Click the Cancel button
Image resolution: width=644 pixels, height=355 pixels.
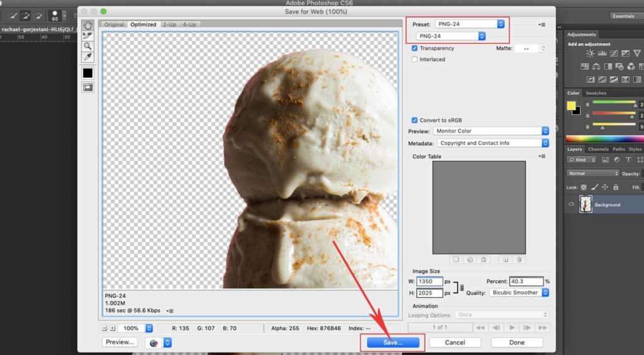pos(455,342)
